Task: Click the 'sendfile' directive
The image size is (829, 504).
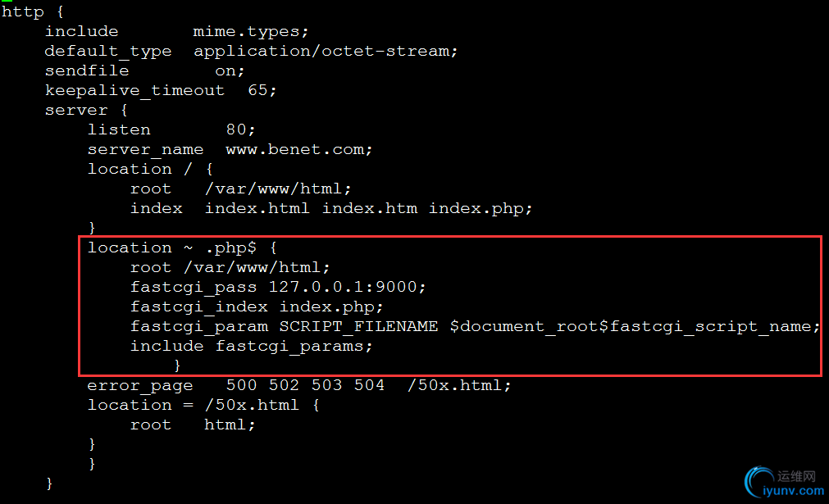Action: (x=87, y=70)
